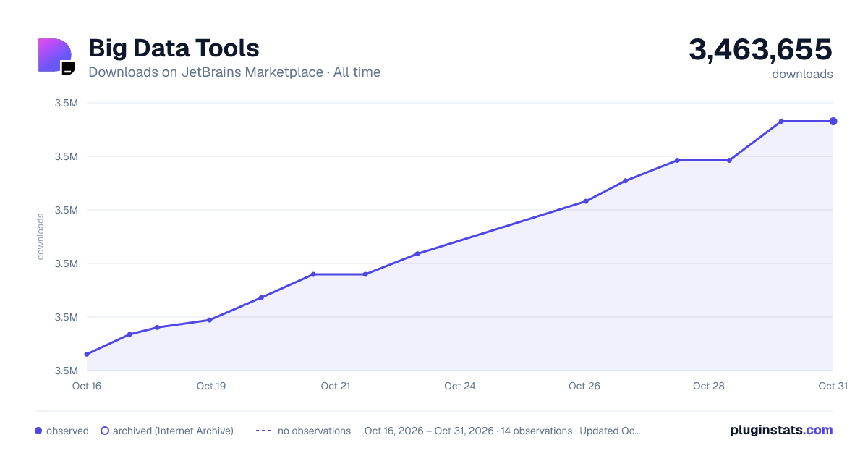Image resolution: width=868 pixels, height=456 pixels.
Task: Click the Oct 26 axis label
Action: coord(584,386)
